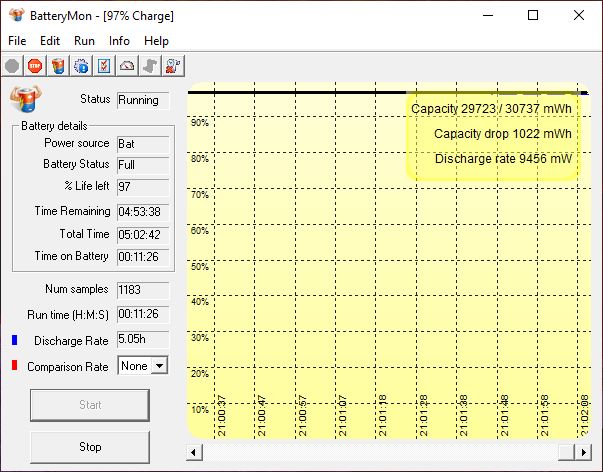Open battery information via battery toolbar icon
The image size is (603, 472).
(58, 66)
